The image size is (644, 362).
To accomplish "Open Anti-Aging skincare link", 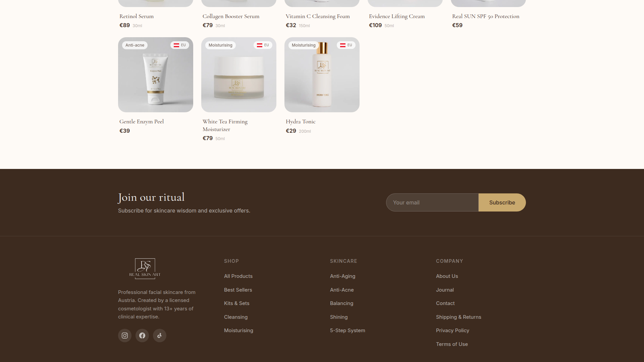I will (342, 276).
